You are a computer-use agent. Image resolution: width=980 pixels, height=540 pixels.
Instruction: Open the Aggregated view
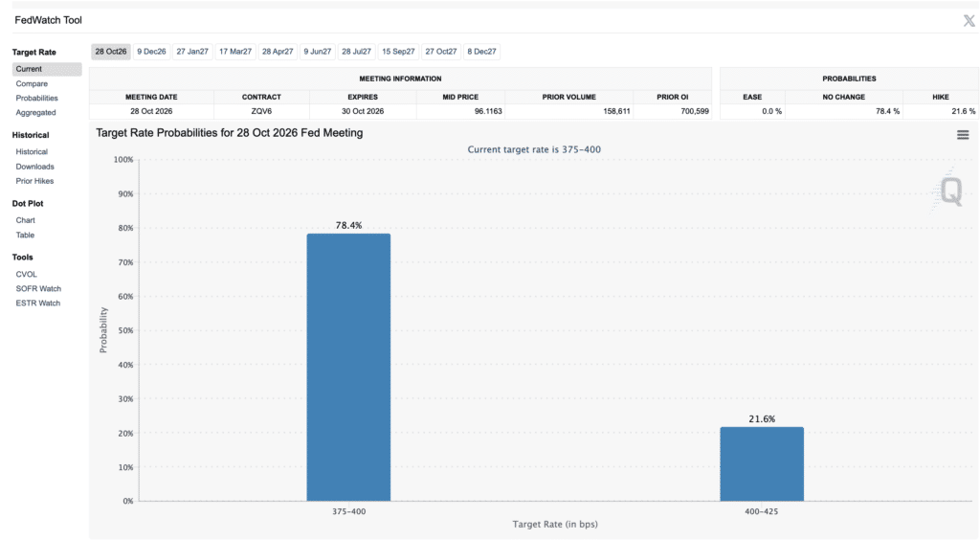35,113
